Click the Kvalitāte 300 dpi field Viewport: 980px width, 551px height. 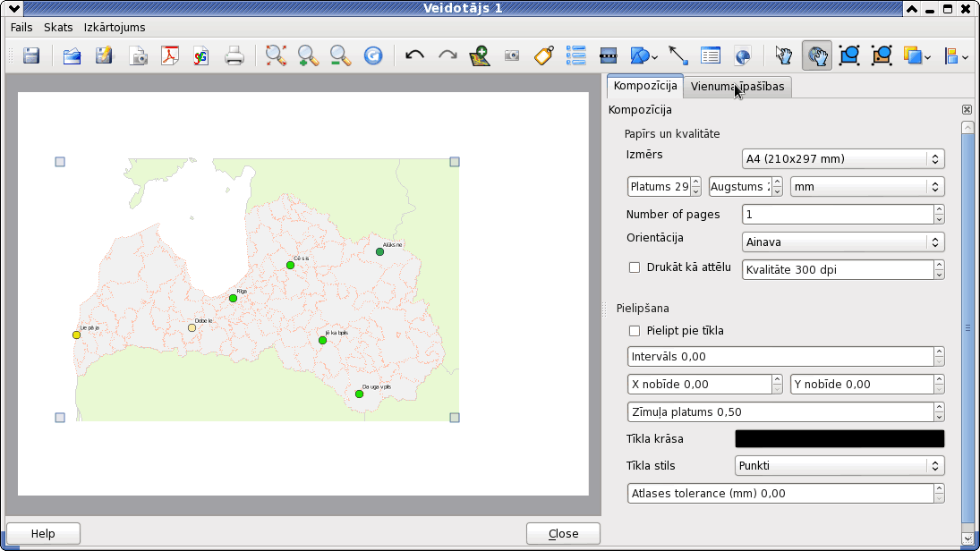coord(843,270)
